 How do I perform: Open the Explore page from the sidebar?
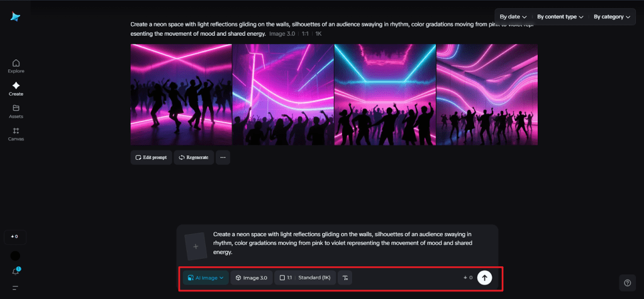(x=16, y=65)
